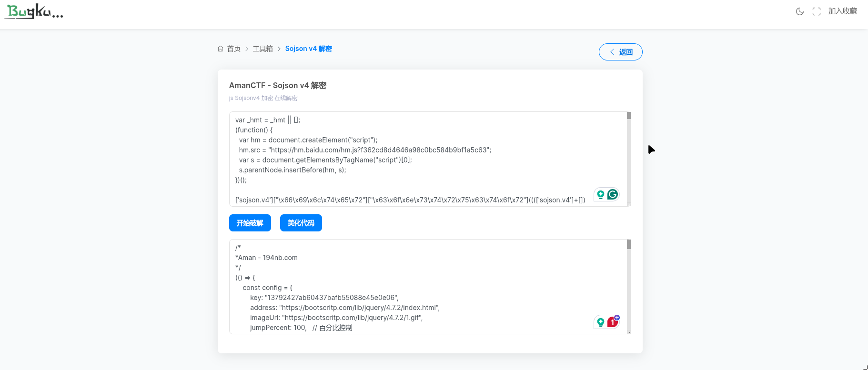Image resolution: width=868 pixels, height=370 pixels.
Task: Click output textarea scrollbar thumb
Action: (x=629, y=244)
